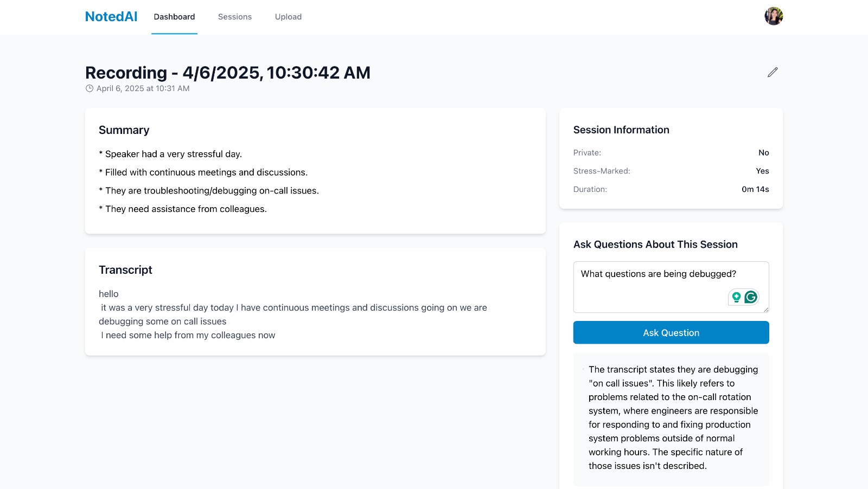
Task: Go to the NotedAI home logo
Action: pos(111,17)
